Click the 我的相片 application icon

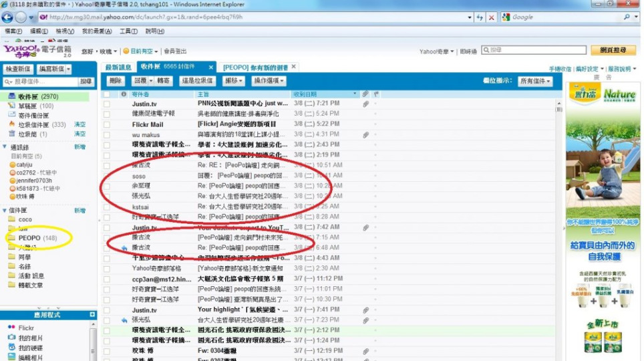pos(11,338)
